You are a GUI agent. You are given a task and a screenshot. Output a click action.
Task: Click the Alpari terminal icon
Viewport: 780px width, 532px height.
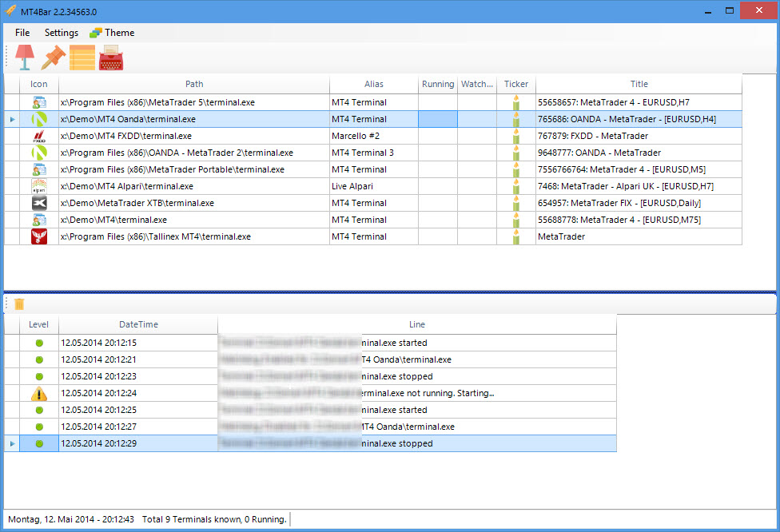39,186
